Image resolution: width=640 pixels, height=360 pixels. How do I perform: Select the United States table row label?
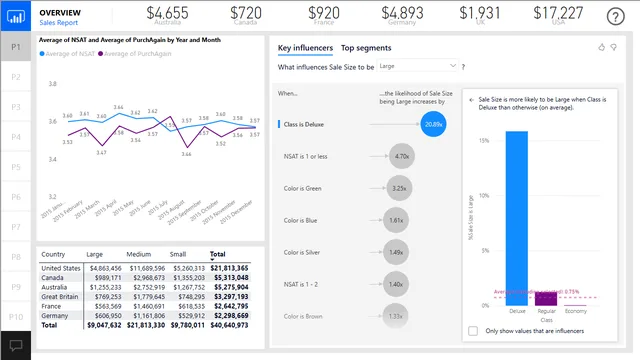(x=61, y=268)
